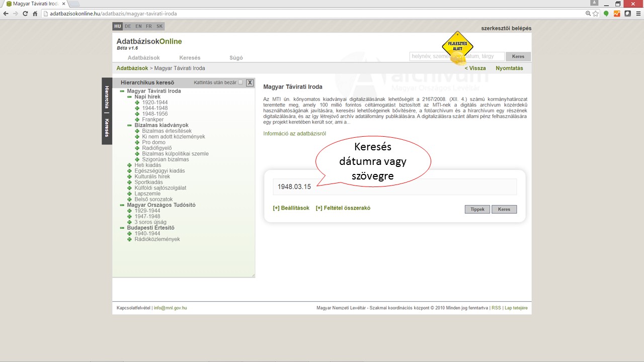This screenshot has height=362, width=644.
Task: Switch language to DE
Action: click(x=128, y=26)
